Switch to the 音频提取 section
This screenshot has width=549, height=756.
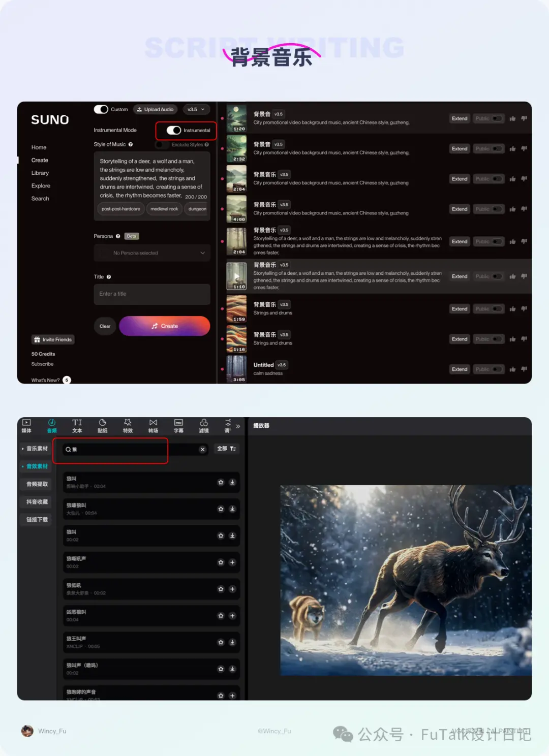pyautogui.click(x=37, y=484)
